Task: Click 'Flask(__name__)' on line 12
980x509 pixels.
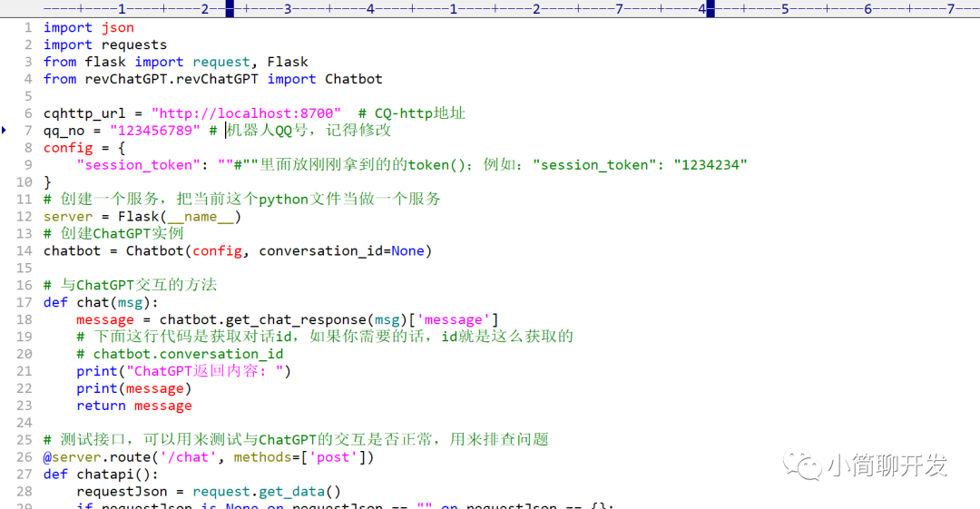Action: coord(180,216)
